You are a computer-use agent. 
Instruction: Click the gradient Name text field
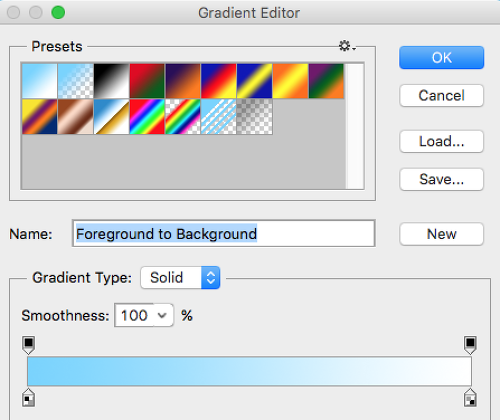point(224,233)
